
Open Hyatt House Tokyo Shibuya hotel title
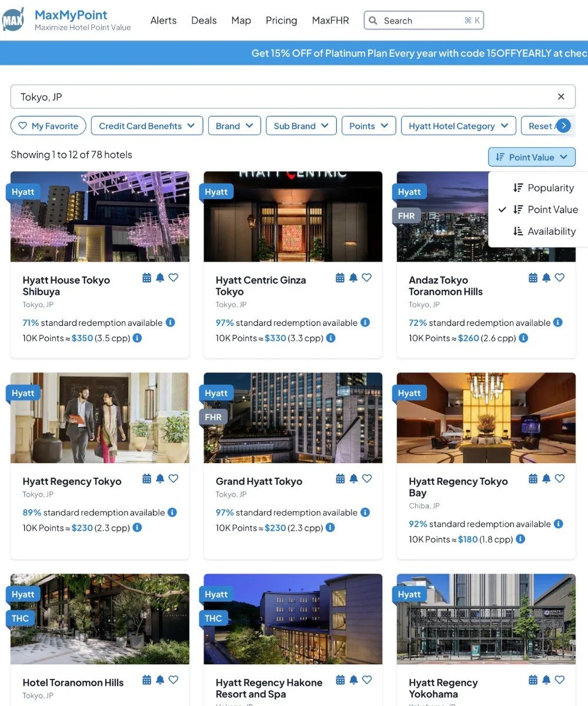coord(66,286)
